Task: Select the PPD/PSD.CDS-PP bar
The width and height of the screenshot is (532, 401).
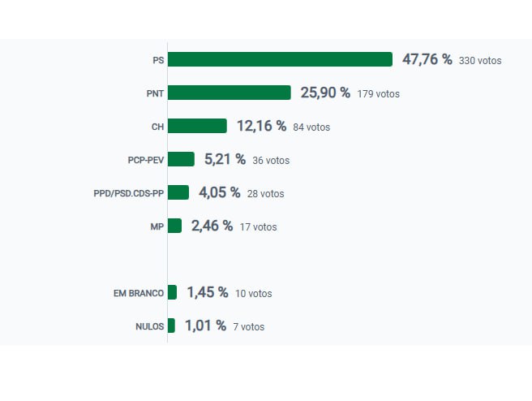Action: [178, 192]
